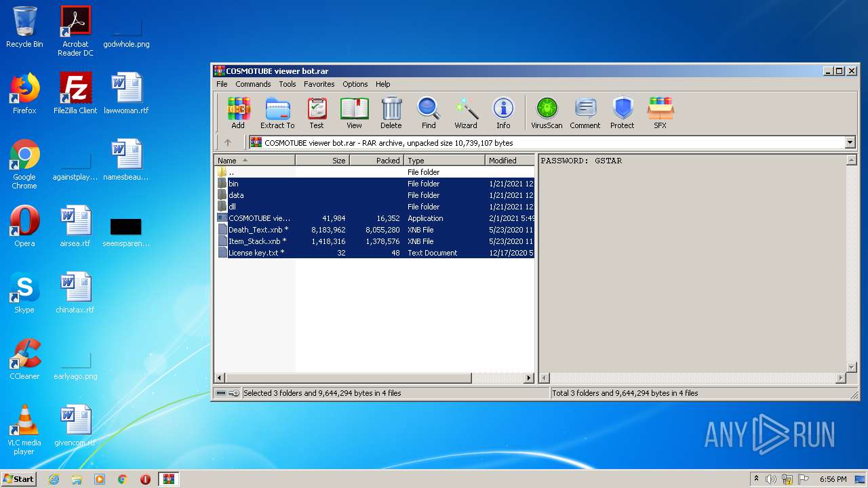
Task: Open lawwoman.rtf document
Action: tap(126, 94)
